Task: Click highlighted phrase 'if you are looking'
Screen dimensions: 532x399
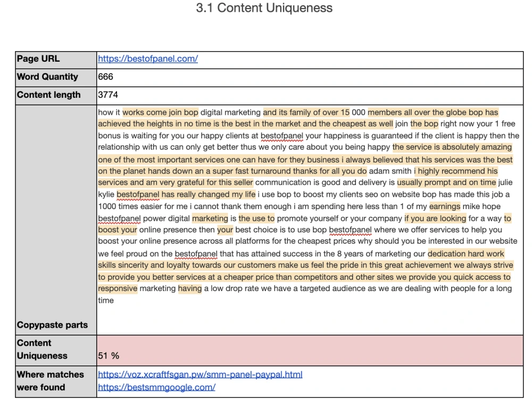Action: pos(435,218)
